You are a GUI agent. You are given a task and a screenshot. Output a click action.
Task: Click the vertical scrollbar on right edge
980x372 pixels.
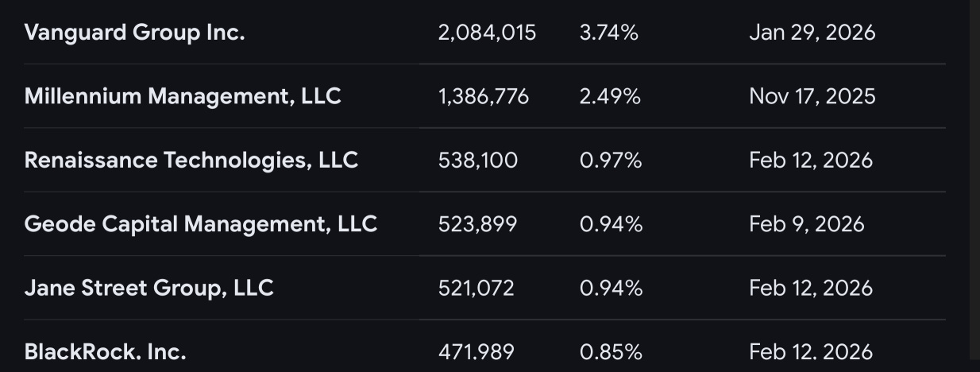974,179
